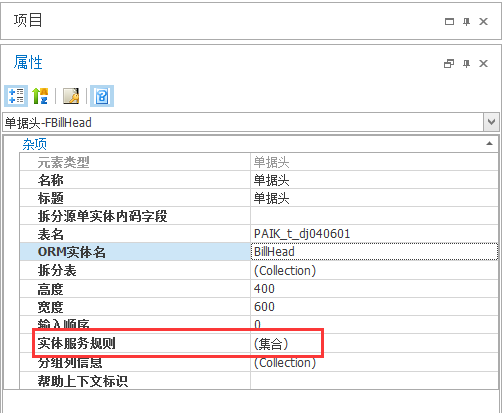Open the 实体服务规则 (集合) value
The width and height of the screenshot is (502, 413).
point(374,343)
